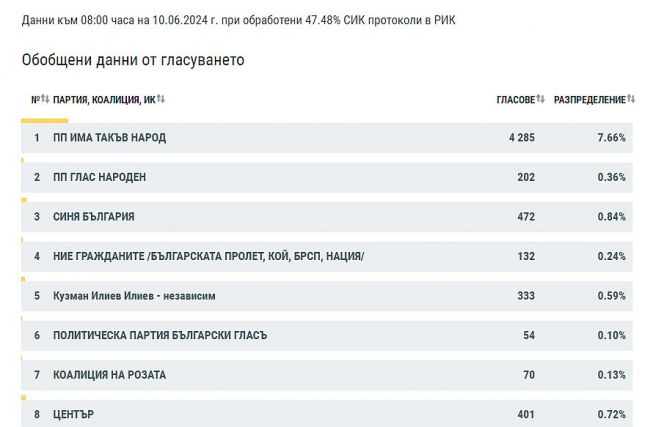645x427 pixels.
Task: Sort by РАЗПРЕДЕЛЕНИЕ distribution arrows icon
Action: 631,99
